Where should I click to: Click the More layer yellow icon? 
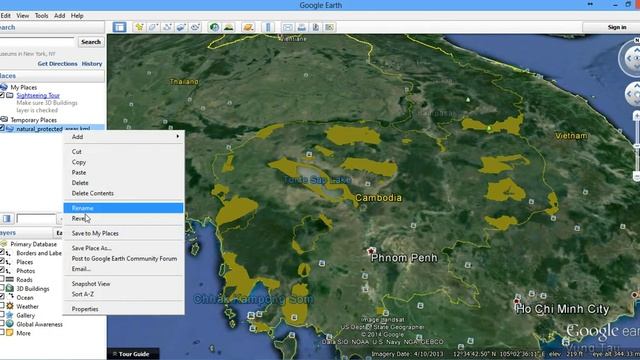pos(9,333)
